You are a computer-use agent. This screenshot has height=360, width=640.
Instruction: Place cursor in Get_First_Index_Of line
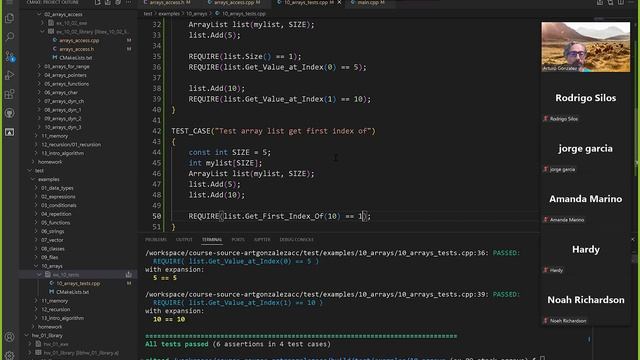click(280, 216)
